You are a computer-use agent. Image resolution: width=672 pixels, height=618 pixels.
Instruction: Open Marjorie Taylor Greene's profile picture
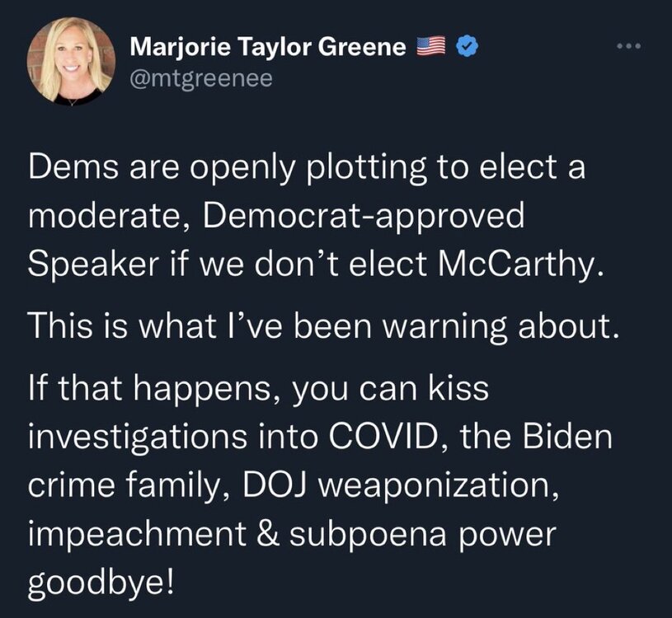(70, 60)
